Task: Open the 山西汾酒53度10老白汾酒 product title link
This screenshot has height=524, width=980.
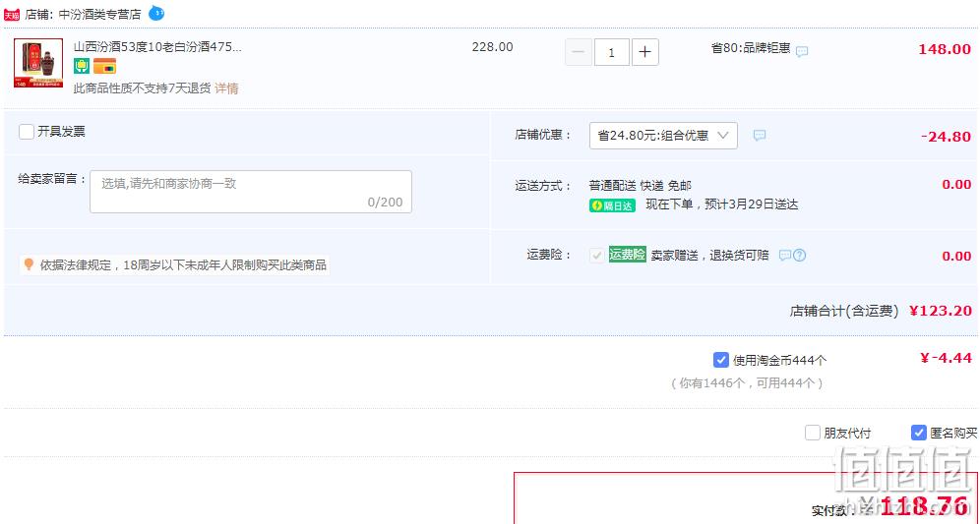Action: [x=157, y=47]
